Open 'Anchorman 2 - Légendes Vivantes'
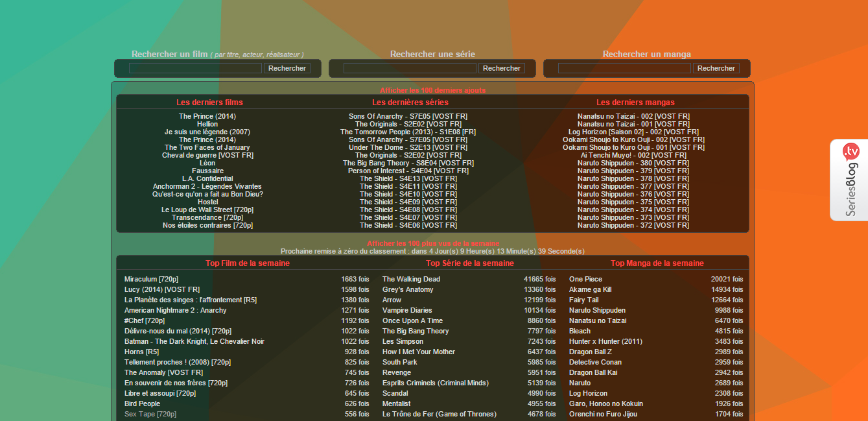Image resolution: width=868 pixels, height=421 pixels. [x=207, y=186]
